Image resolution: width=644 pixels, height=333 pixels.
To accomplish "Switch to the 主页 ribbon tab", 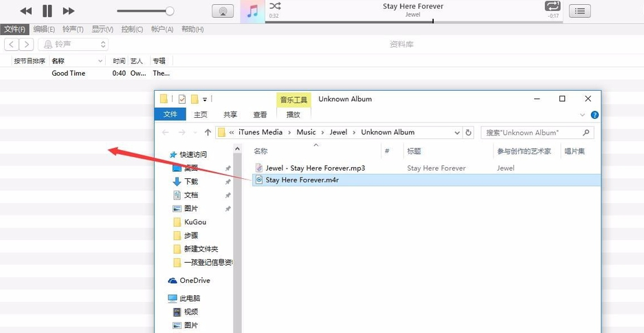I will (x=201, y=115).
